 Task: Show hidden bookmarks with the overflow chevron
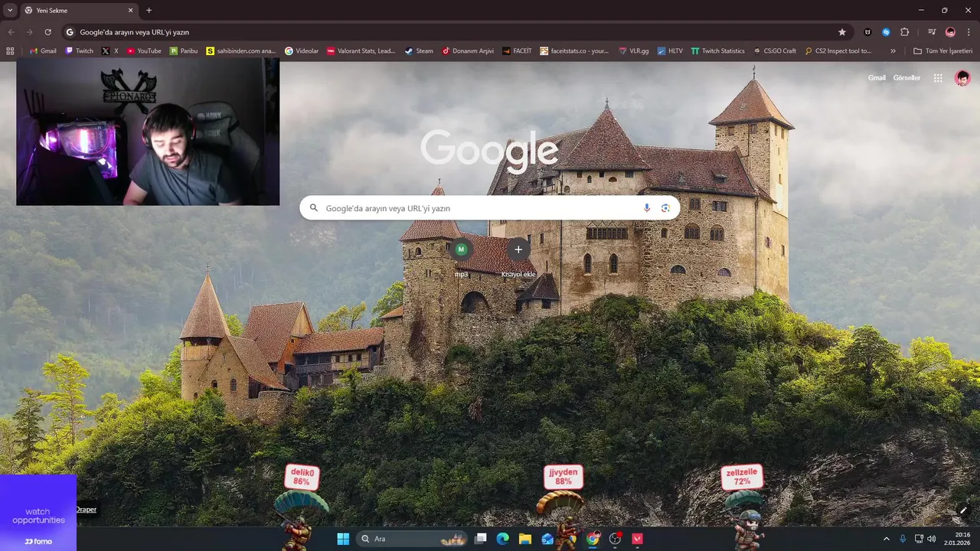(x=893, y=51)
